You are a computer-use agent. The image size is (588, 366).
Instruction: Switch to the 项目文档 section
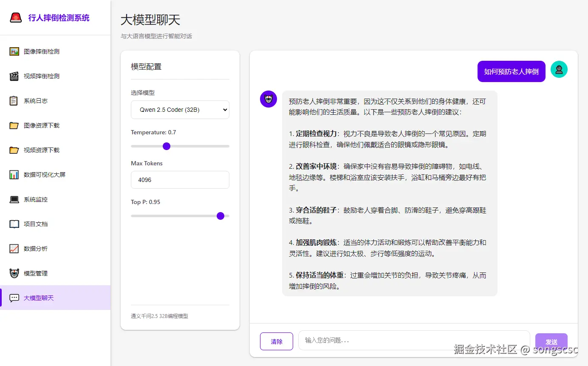[x=14, y=224]
